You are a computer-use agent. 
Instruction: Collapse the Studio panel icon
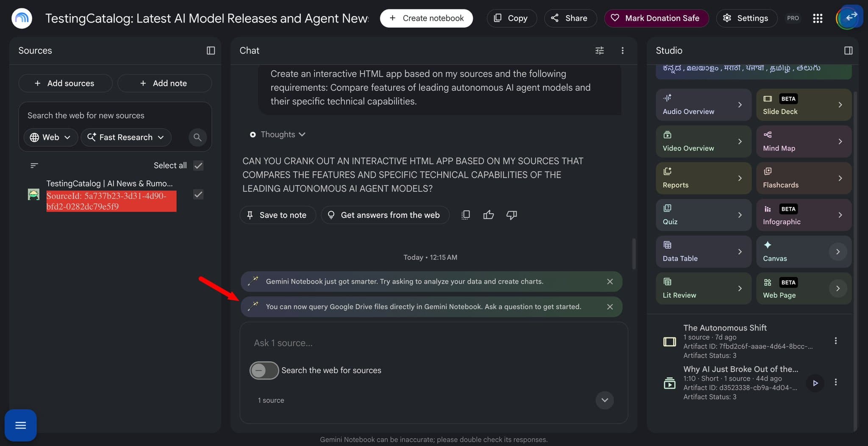point(848,50)
